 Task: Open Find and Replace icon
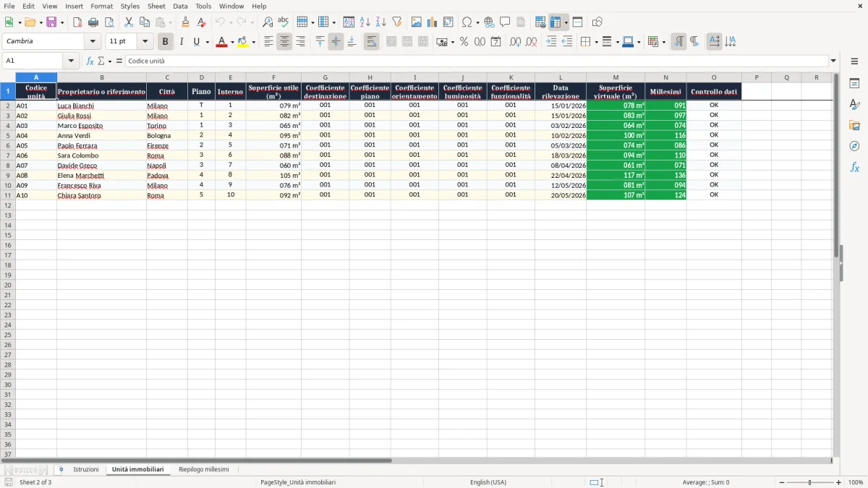[x=268, y=22]
